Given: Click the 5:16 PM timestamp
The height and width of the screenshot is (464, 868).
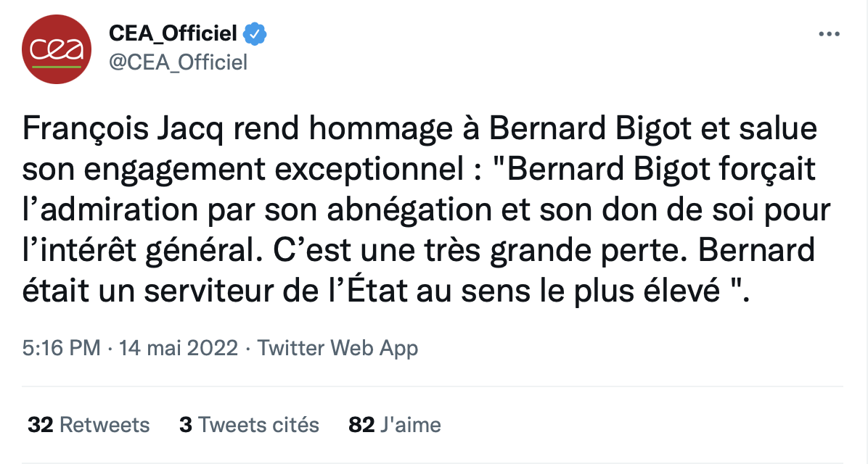Looking at the screenshot, I should [61, 349].
